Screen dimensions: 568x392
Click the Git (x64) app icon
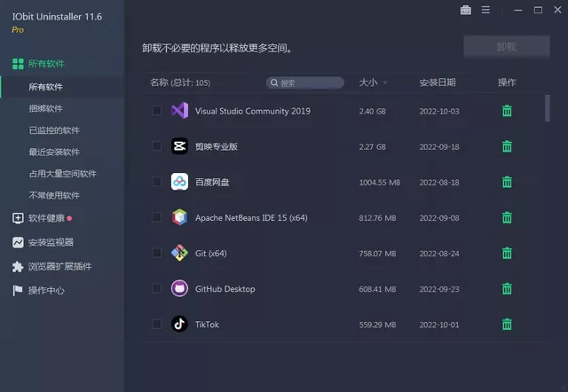point(179,253)
